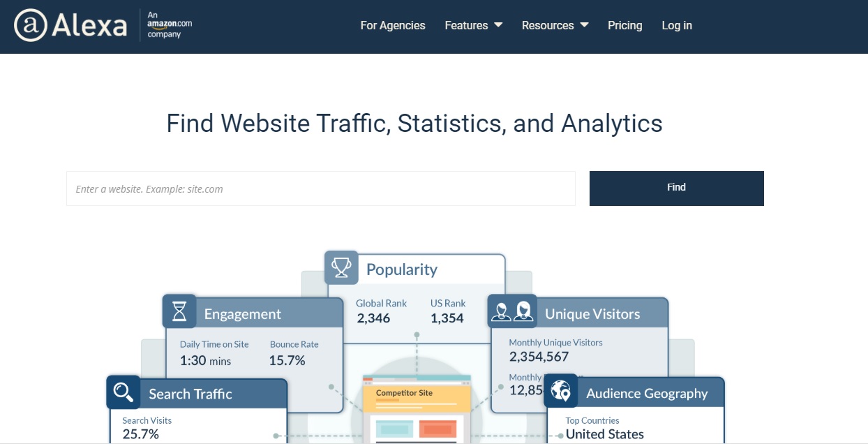The width and height of the screenshot is (868, 444).
Task: Click the Daily Time on Site label
Action: 214,344
